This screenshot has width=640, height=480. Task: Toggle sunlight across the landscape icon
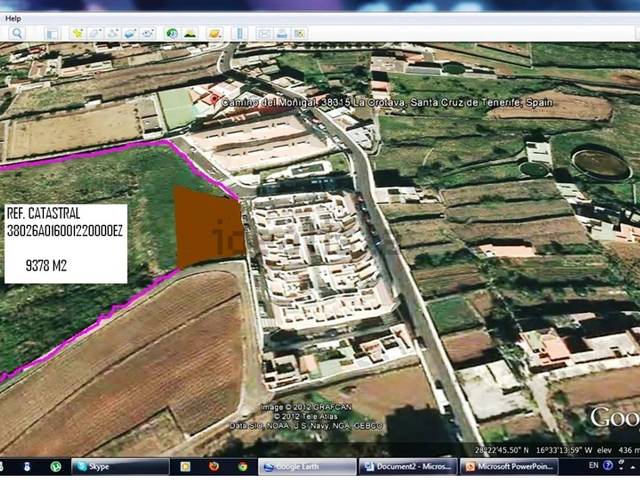click(x=190, y=34)
